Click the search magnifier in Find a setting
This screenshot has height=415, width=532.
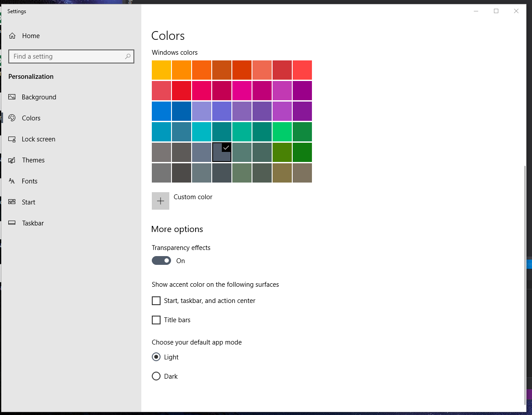127,56
